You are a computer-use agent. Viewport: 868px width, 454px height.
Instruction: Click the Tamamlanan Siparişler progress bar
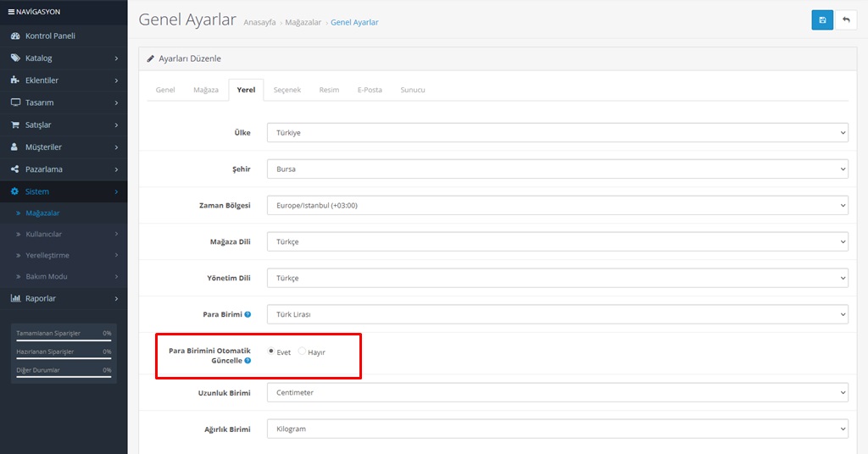(x=64, y=340)
